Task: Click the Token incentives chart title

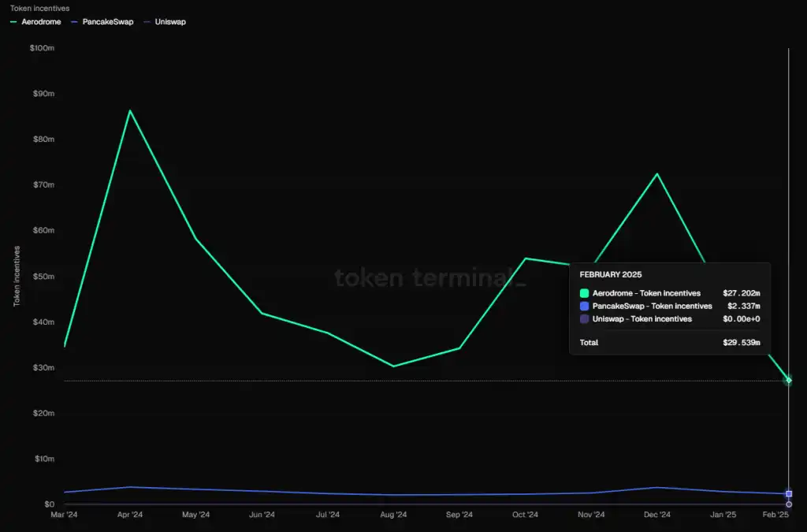Action: pyautogui.click(x=39, y=8)
